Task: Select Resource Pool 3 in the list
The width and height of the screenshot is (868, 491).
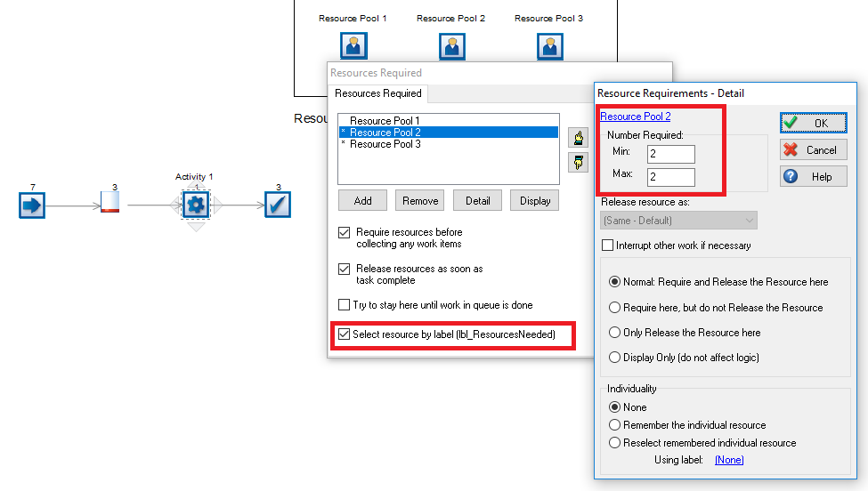Action: 449,144
